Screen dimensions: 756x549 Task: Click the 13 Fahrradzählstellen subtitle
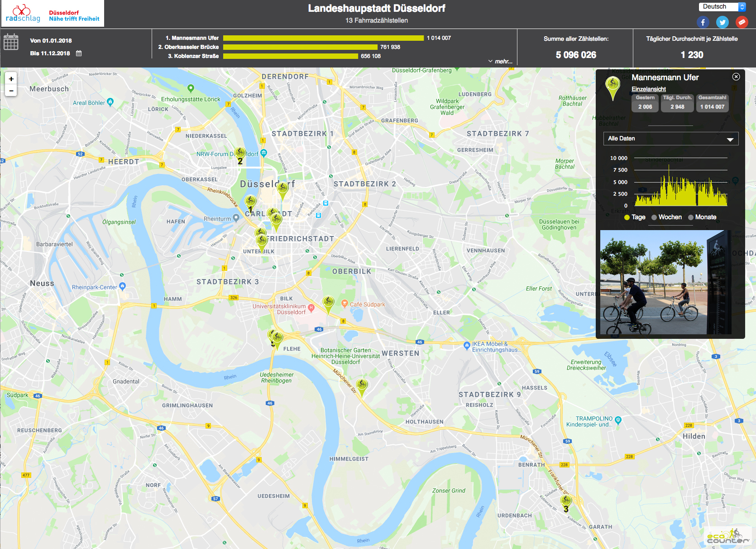[x=377, y=20]
